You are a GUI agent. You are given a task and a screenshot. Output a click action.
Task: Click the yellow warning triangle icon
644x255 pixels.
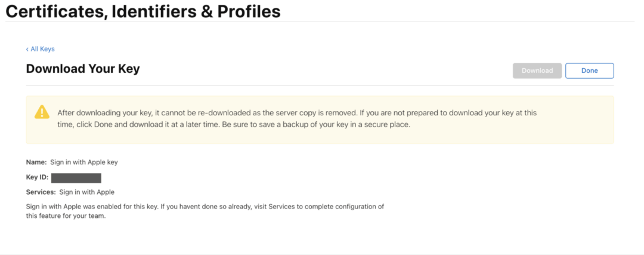pyautogui.click(x=42, y=112)
